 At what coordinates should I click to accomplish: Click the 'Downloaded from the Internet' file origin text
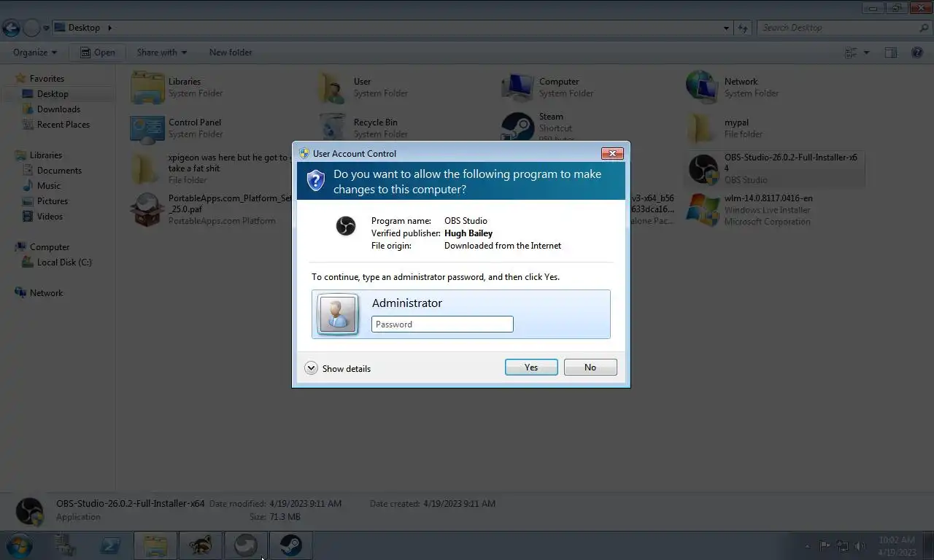pos(503,246)
